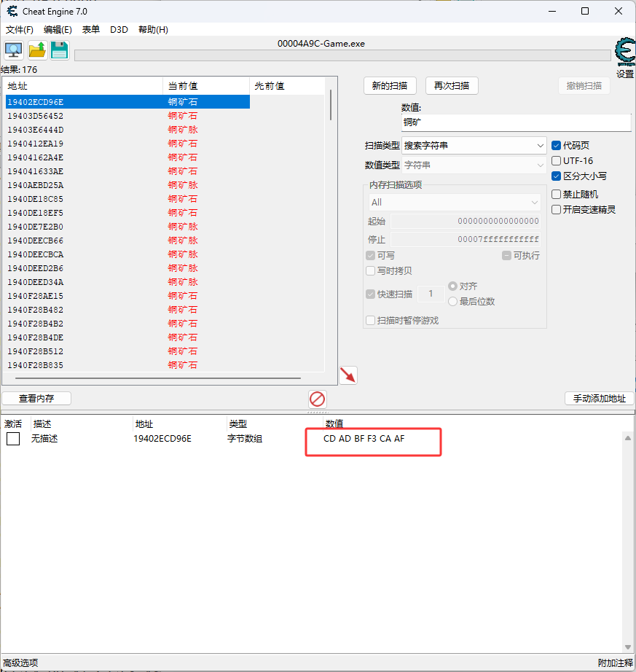Screen dimensions: 636x672
Task: Click 字节数组 type of the table entry
Action: pyautogui.click(x=245, y=439)
